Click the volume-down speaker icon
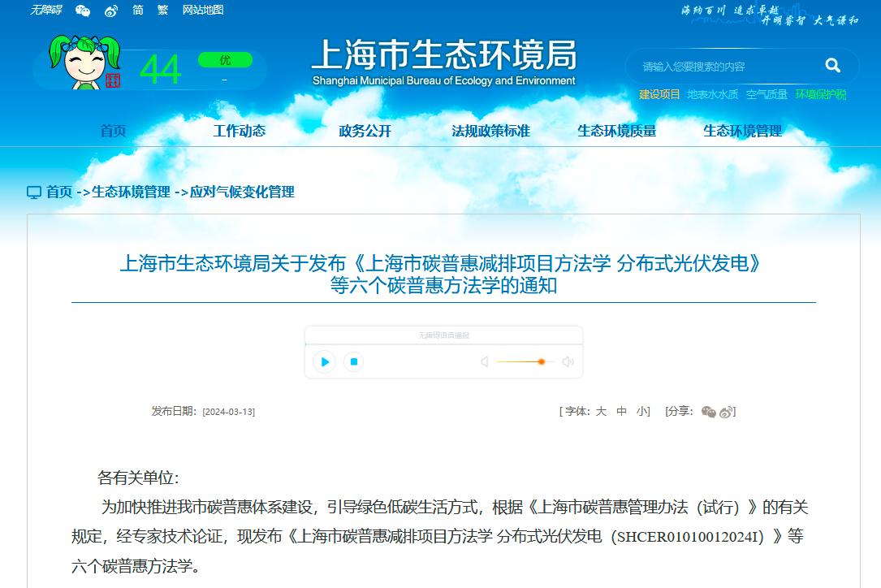This screenshot has width=881, height=588. coord(484,361)
